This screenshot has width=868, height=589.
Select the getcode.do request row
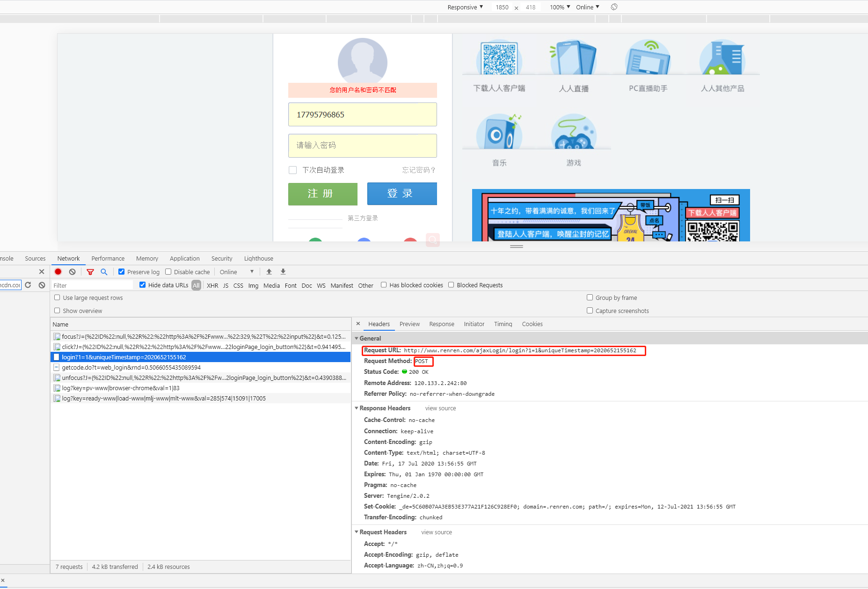click(201, 367)
